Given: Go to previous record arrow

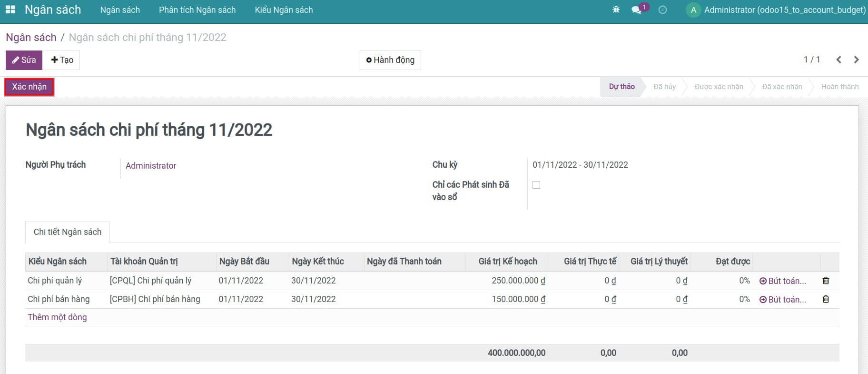Looking at the screenshot, I should point(838,60).
